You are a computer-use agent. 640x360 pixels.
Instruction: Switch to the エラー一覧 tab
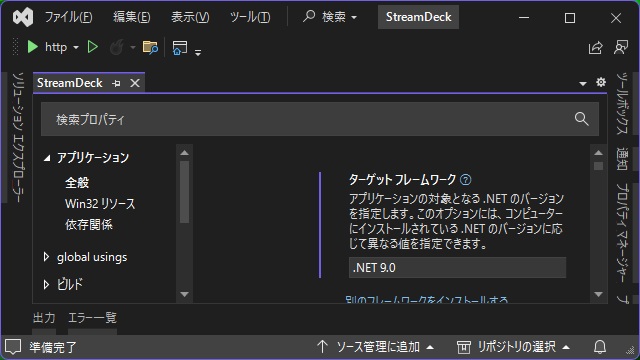click(92, 318)
